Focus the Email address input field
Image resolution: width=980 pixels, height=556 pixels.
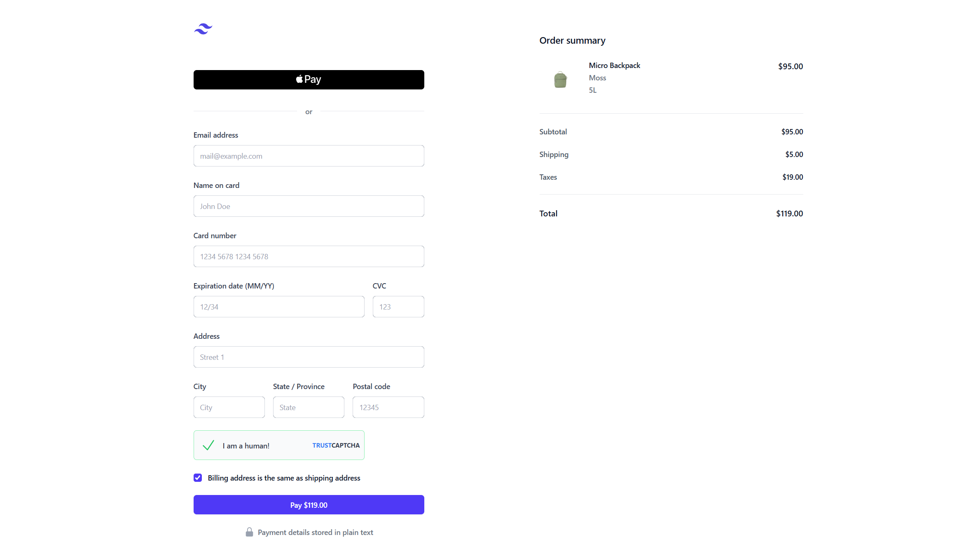coord(309,156)
